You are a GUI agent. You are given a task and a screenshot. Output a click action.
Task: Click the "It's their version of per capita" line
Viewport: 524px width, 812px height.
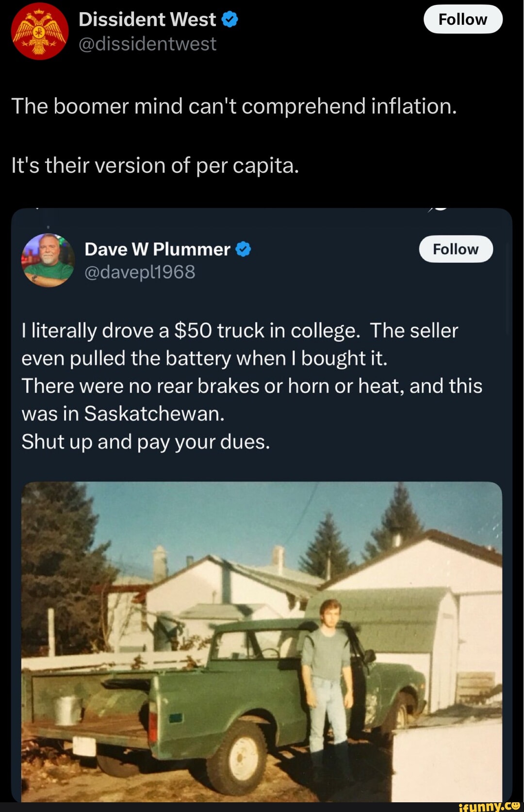pyautogui.click(x=155, y=166)
